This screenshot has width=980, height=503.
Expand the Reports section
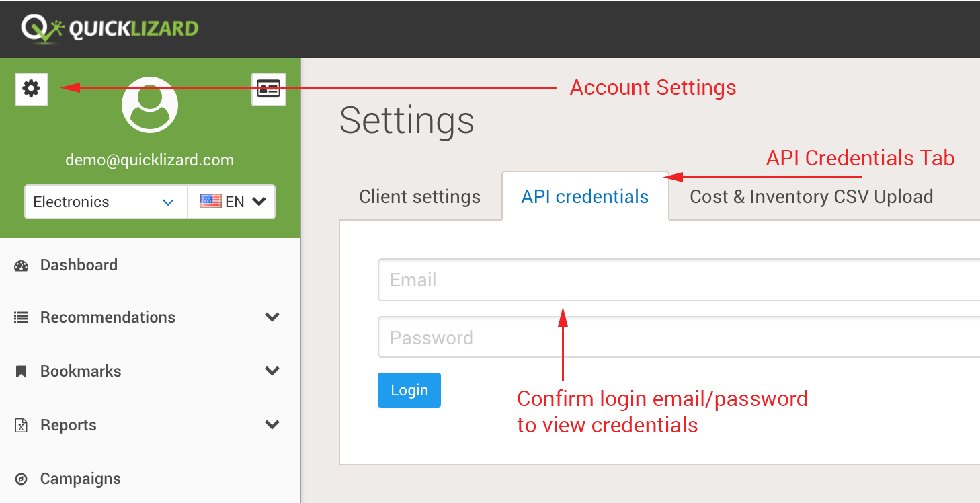coord(272,424)
